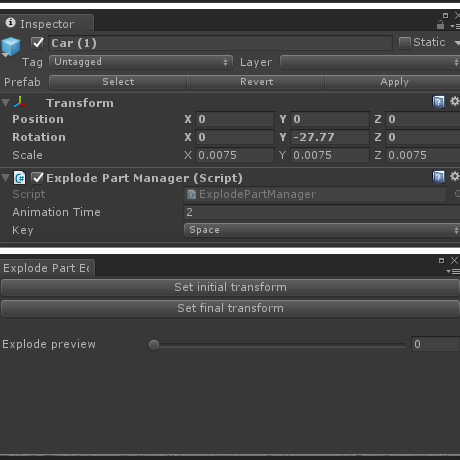Click the Prefab Revert button
460x460 pixels.
click(256, 82)
